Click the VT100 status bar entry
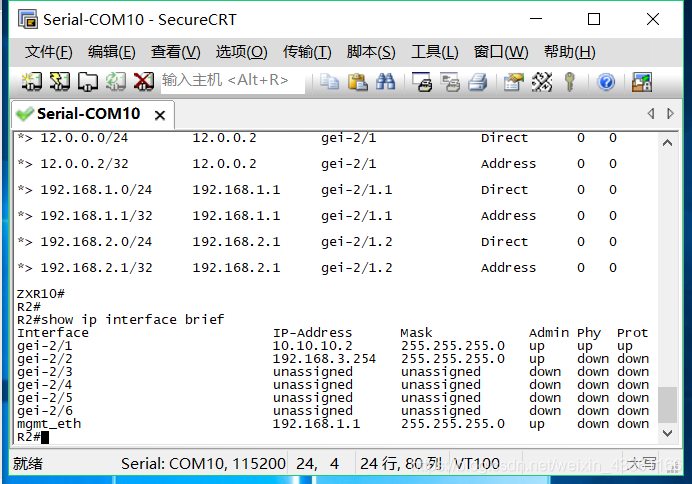 (x=477, y=464)
